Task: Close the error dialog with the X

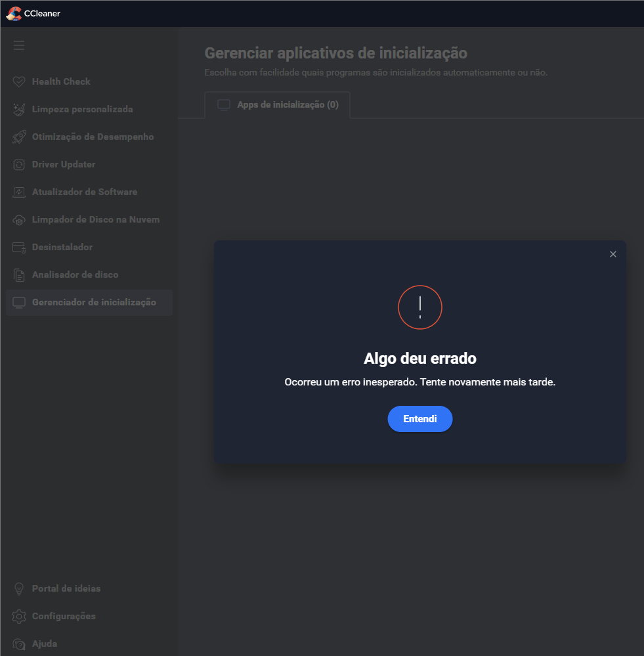Action: [613, 254]
